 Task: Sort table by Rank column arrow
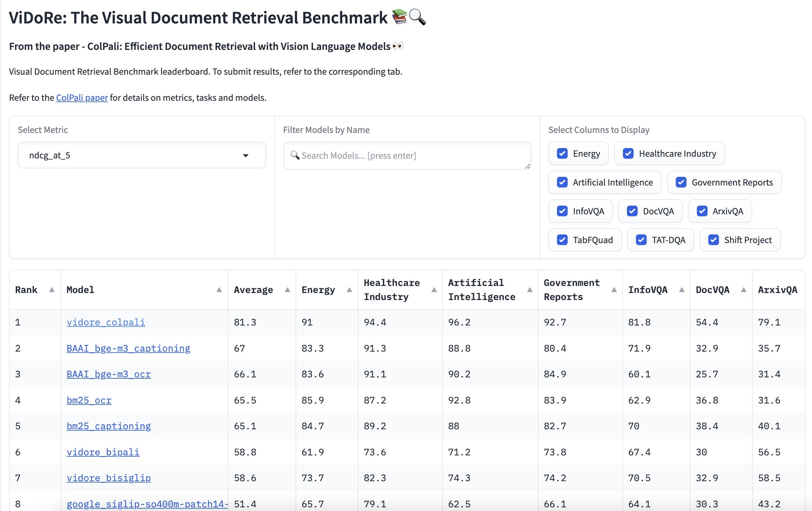pyautogui.click(x=52, y=290)
